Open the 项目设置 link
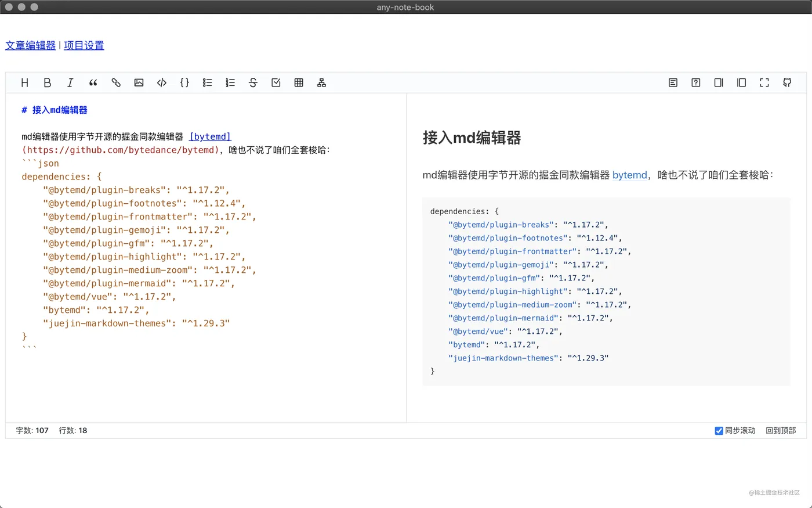Screen dimensions: 812x508 (84, 45)
